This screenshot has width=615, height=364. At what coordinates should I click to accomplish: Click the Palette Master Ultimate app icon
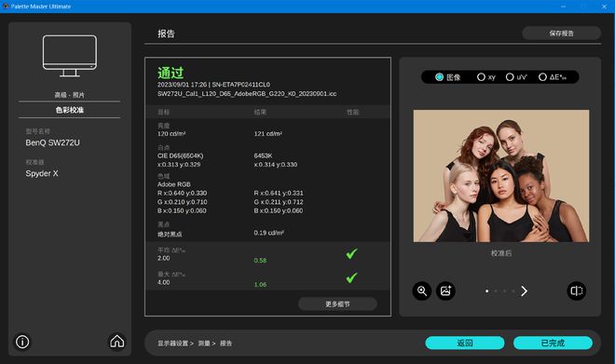point(6,7)
